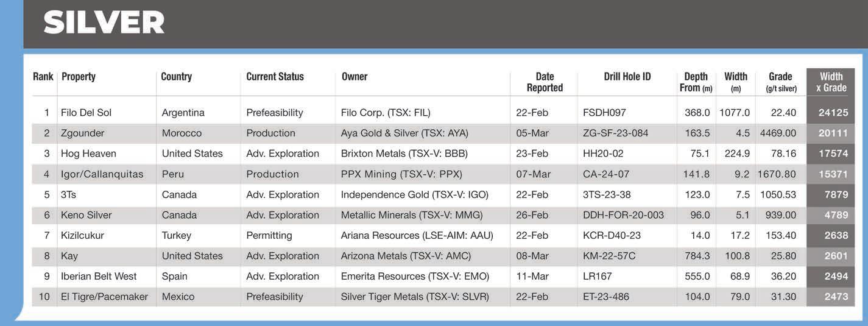Click the Country column header
This screenshot has height=326, width=868.
176,77
